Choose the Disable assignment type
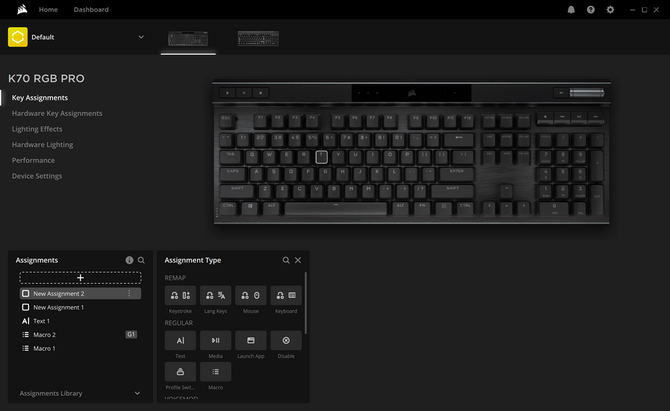670x411 pixels. pos(286,340)
